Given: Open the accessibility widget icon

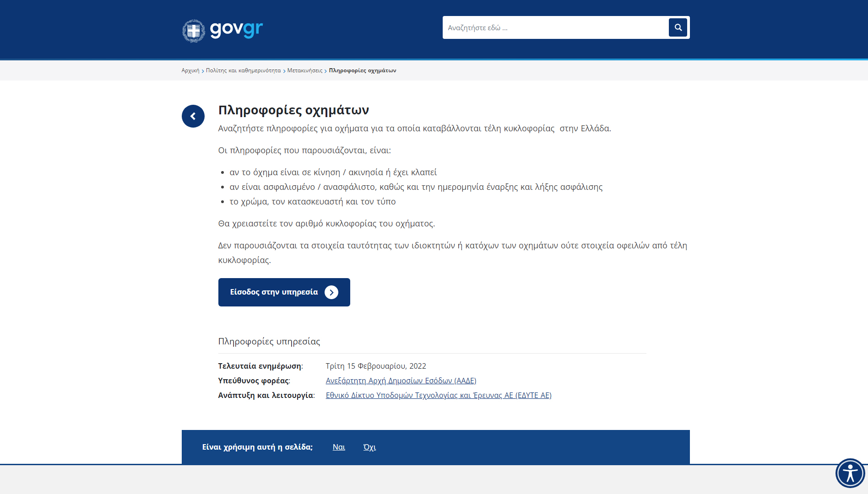Looking at the screenshot, I should (850, 473).
